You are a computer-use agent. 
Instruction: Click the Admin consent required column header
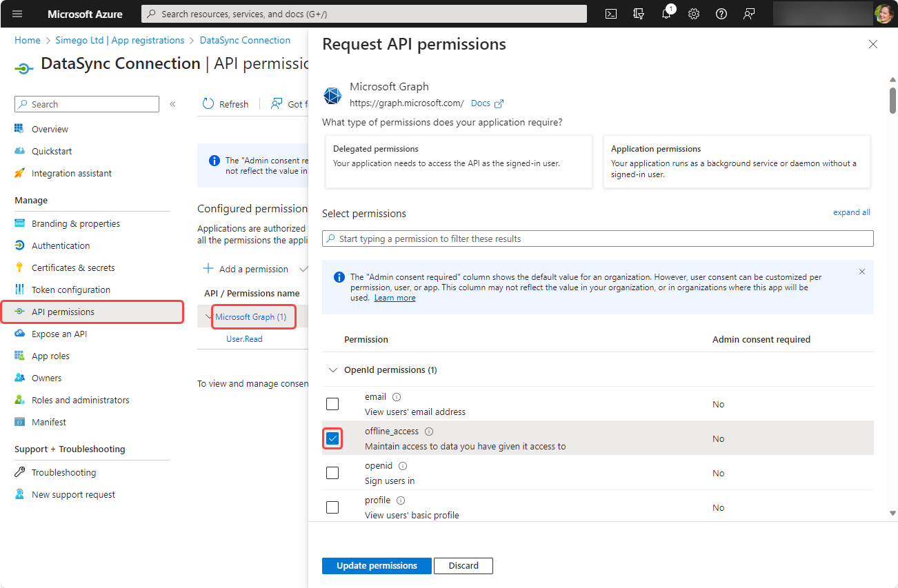761,339
